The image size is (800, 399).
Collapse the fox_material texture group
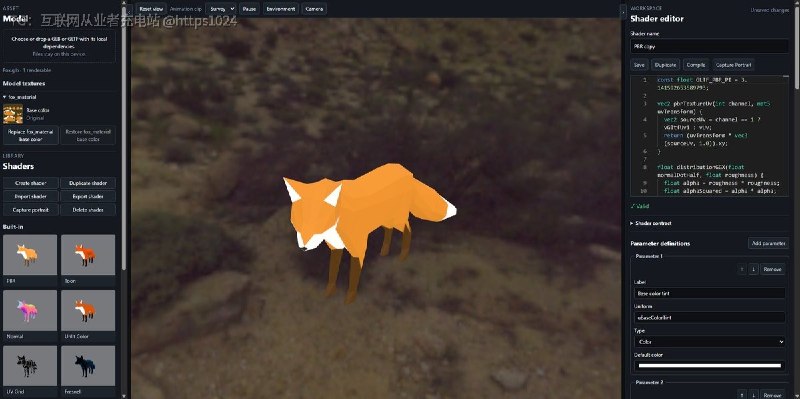[19, 97]
